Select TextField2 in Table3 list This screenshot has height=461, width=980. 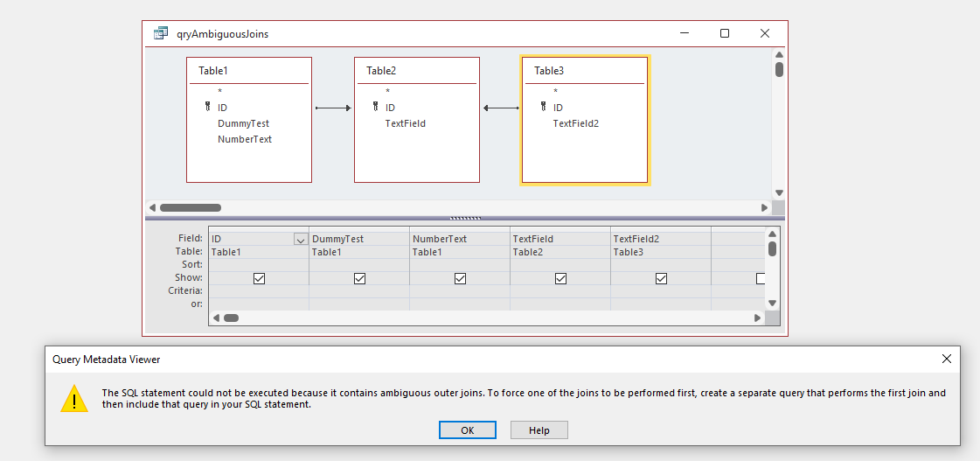(575, 124)
